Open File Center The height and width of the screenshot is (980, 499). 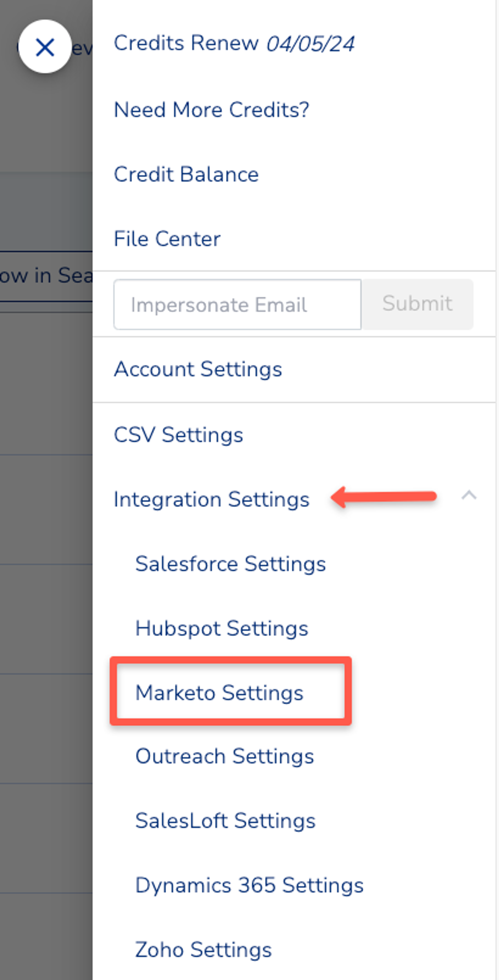pyautogui.click(x=167, y=239)
